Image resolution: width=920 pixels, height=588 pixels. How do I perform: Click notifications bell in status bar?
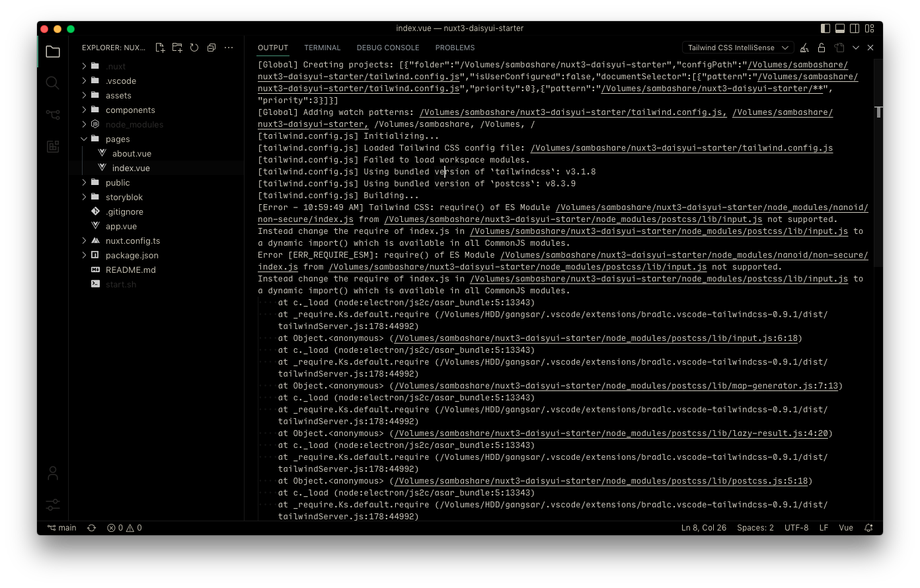pyautogui.click(x=869, y=528)
